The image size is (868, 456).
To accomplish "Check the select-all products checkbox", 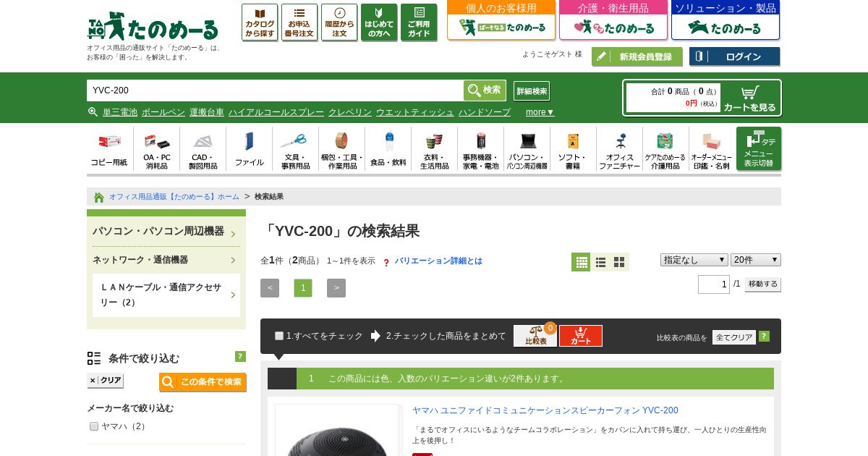I will [x=279, y=336].
